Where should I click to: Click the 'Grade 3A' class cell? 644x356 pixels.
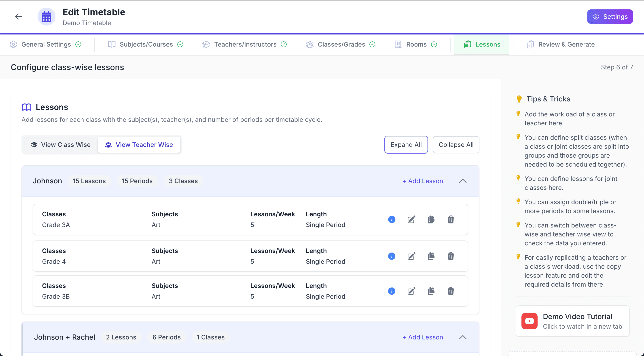point(56,225)
